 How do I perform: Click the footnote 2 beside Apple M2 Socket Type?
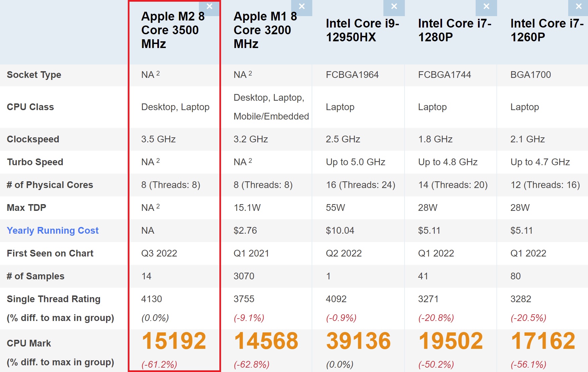(158, 73)
